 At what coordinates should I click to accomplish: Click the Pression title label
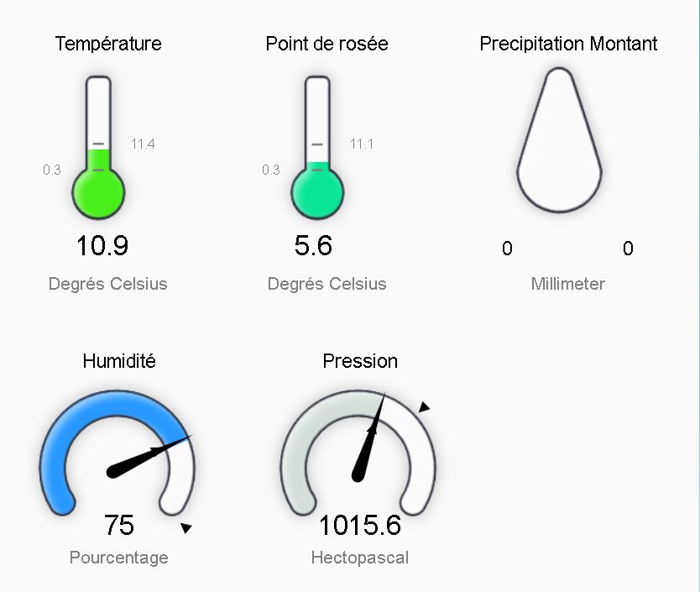point(360,361)
